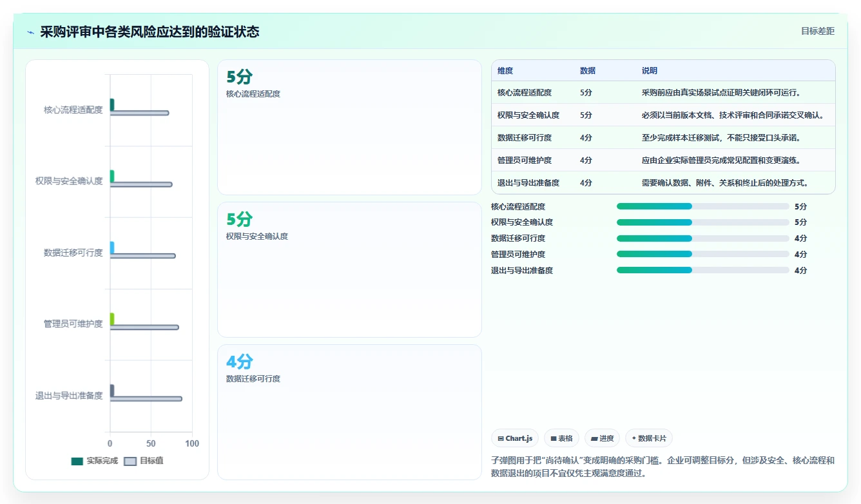Click the 目标值 legend color swatch

(x=130, y=461)
